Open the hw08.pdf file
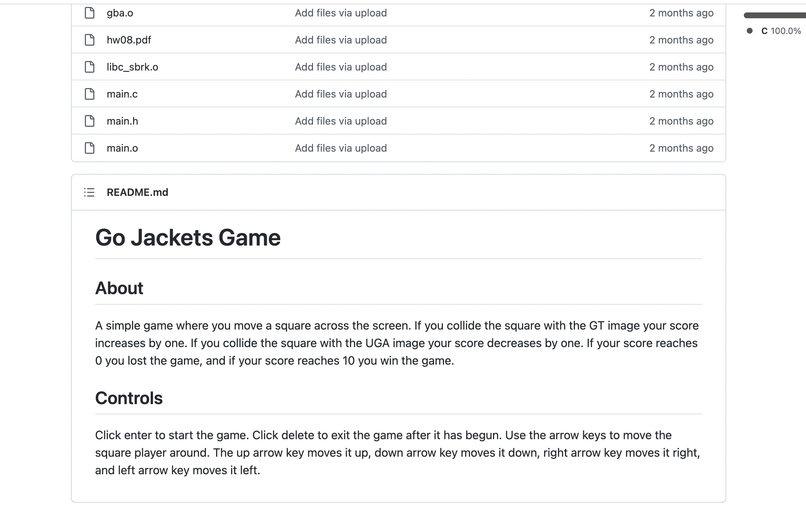 coord(129,40)
